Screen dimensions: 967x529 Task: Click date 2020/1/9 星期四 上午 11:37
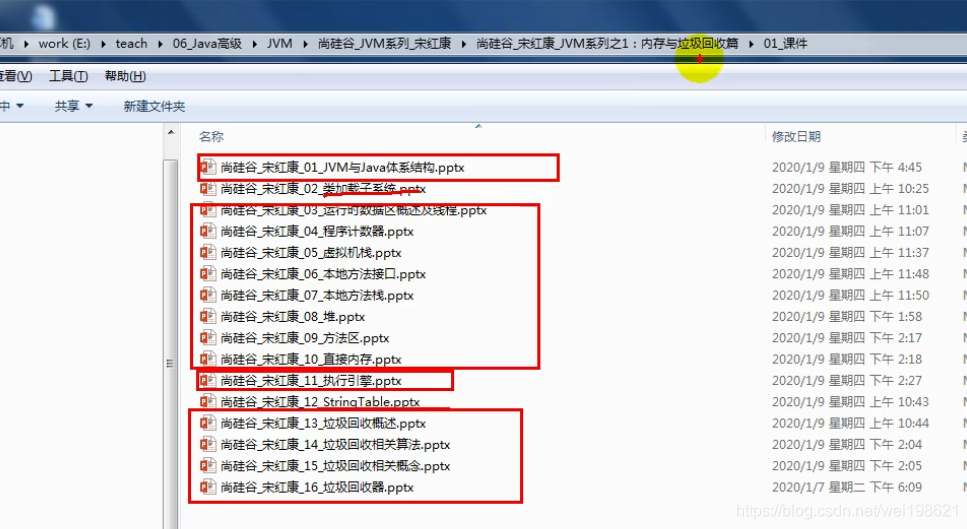[x=850, y=253]
